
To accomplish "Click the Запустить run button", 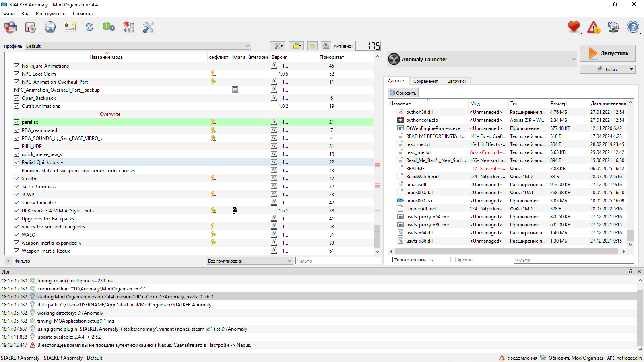I will (x=608, y=53).
